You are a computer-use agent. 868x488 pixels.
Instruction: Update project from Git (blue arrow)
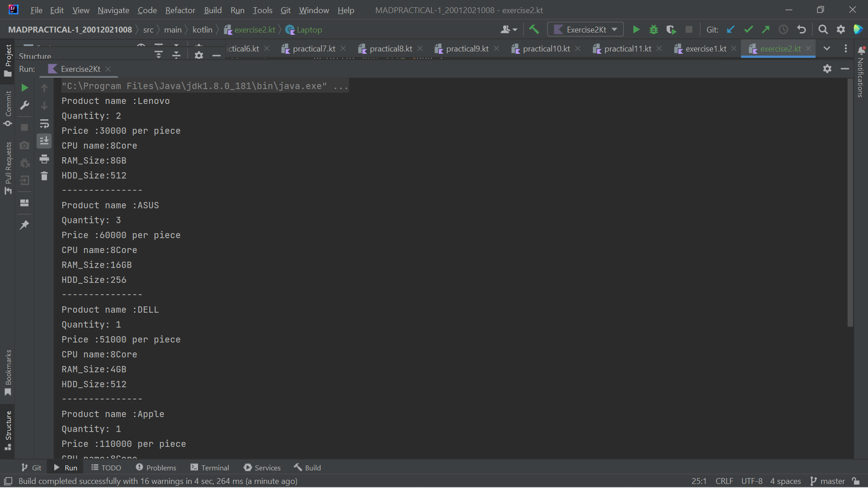[731, 30]
